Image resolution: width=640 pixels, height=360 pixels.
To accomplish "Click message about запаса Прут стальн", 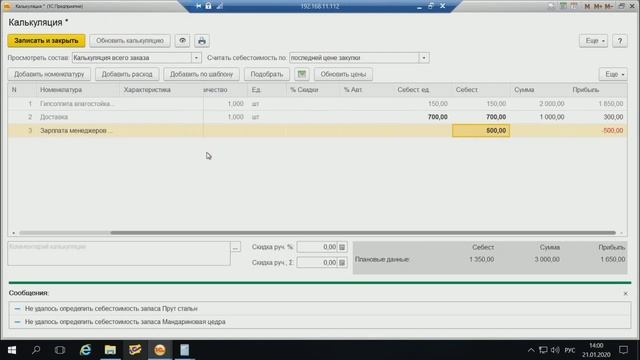I will click(x=111, y=309).
